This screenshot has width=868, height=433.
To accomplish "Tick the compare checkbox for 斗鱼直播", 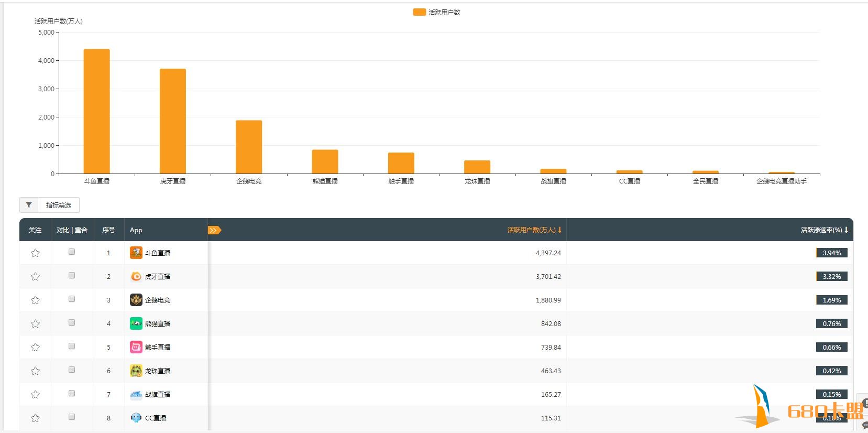I will pyautogui.click(x=72, y=252).
